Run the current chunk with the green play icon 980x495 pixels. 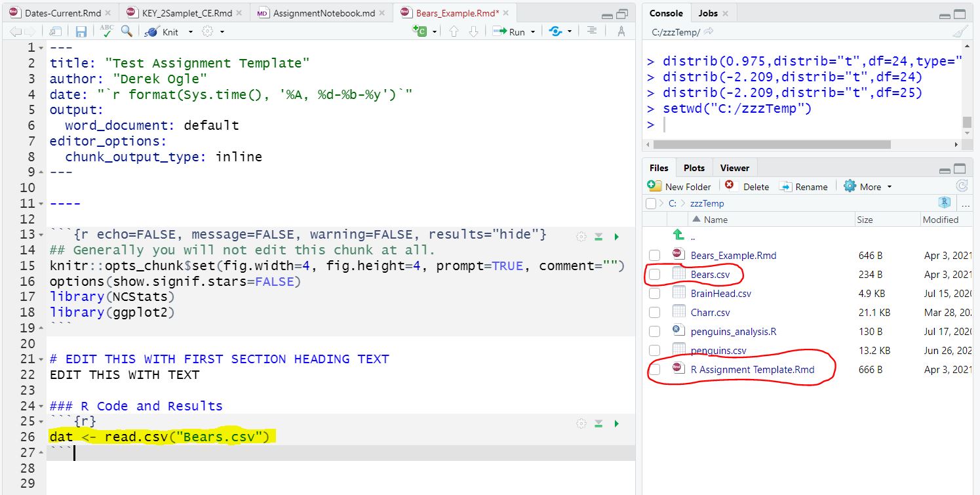(x=615, y=424)
